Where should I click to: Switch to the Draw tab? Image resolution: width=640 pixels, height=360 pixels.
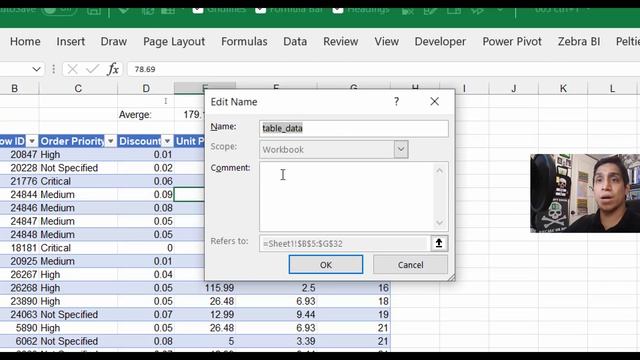[114, 41]
